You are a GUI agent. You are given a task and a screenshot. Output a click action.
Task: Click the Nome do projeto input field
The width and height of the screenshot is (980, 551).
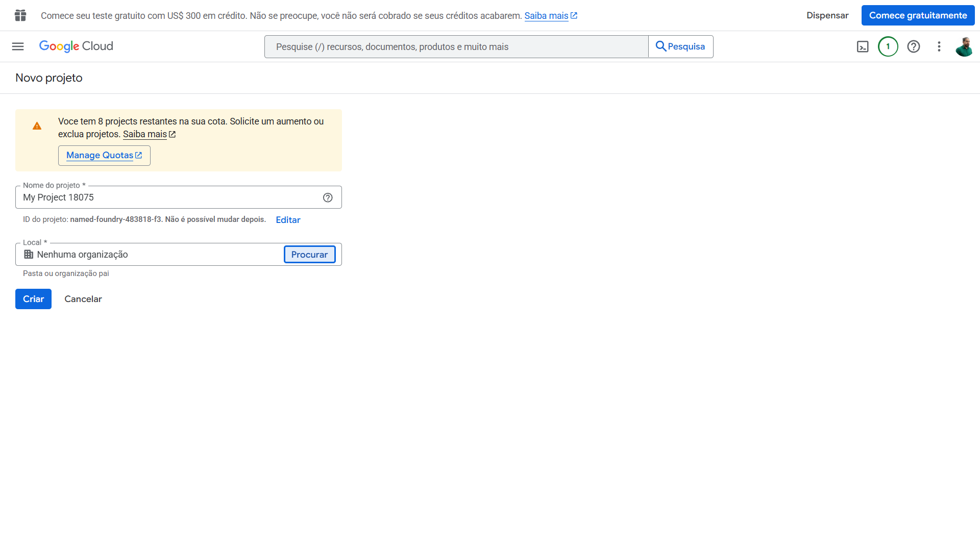[168, 197]
